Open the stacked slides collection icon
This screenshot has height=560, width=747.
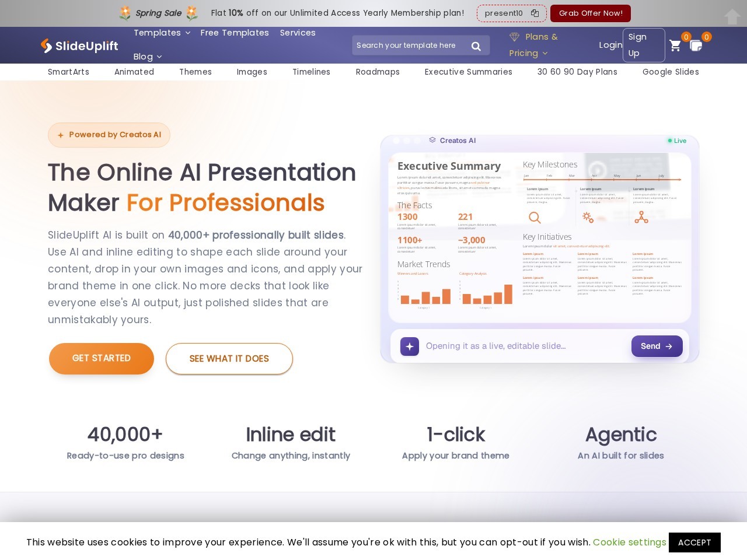[696, 45]
